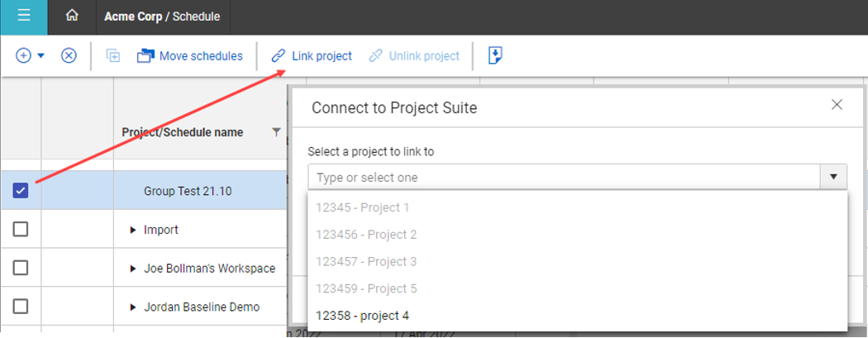This screenshot has width=868, height=338.
Task: Open the add button dropdown arrow
Action: (41, 56)
